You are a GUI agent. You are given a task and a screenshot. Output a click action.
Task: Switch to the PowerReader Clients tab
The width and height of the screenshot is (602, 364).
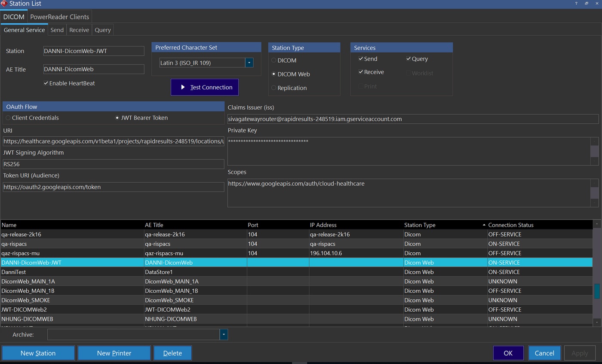[59, 17]
